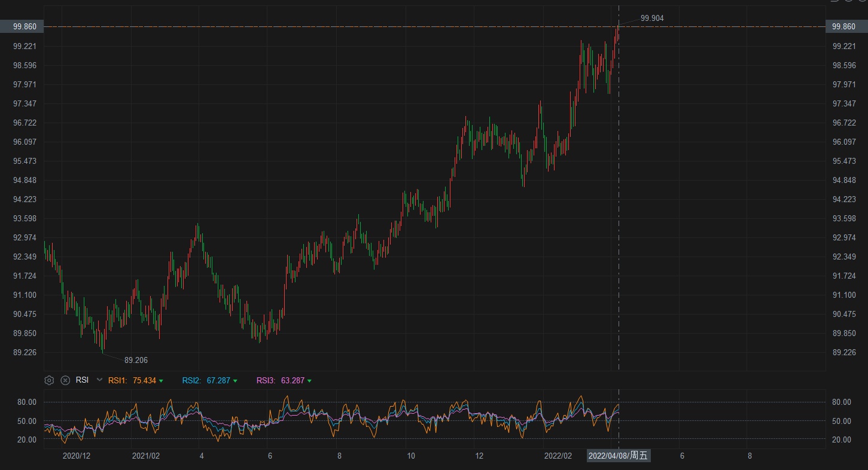The width and height of the screenshot is (868, 470).
Task: Click 96.722 on the left price axis
Action: pos(25,123)
